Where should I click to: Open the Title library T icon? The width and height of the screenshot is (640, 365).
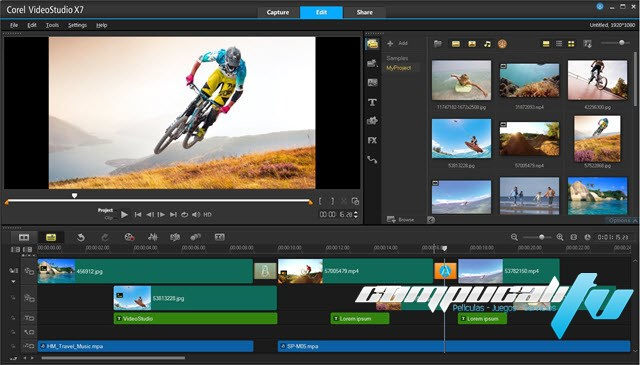tap(372, 102)
